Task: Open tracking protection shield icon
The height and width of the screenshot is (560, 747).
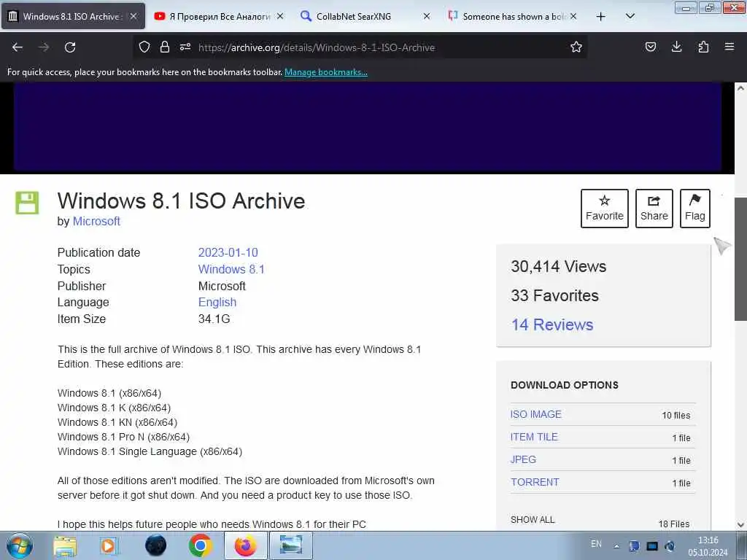Action: tap(144, 47)
